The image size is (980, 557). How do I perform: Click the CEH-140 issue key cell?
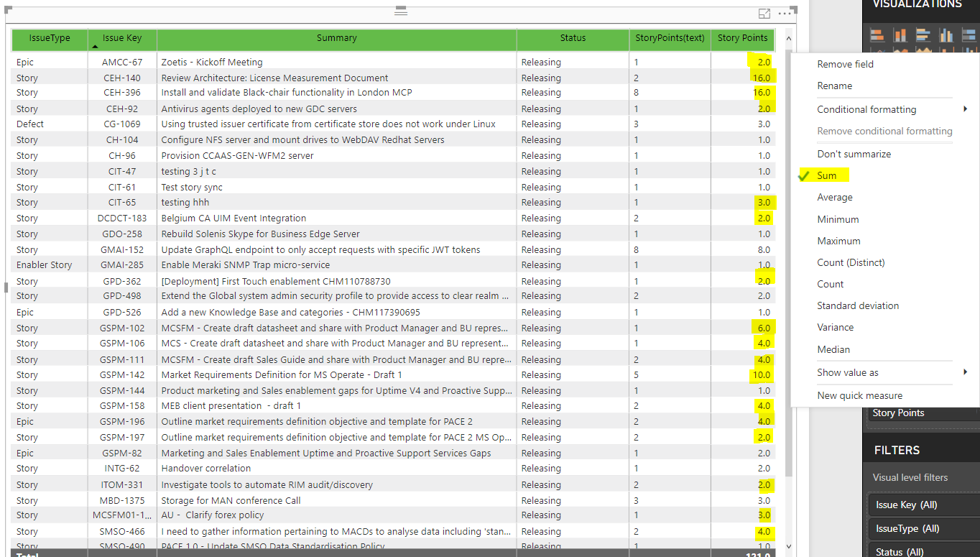pos(122,78)
